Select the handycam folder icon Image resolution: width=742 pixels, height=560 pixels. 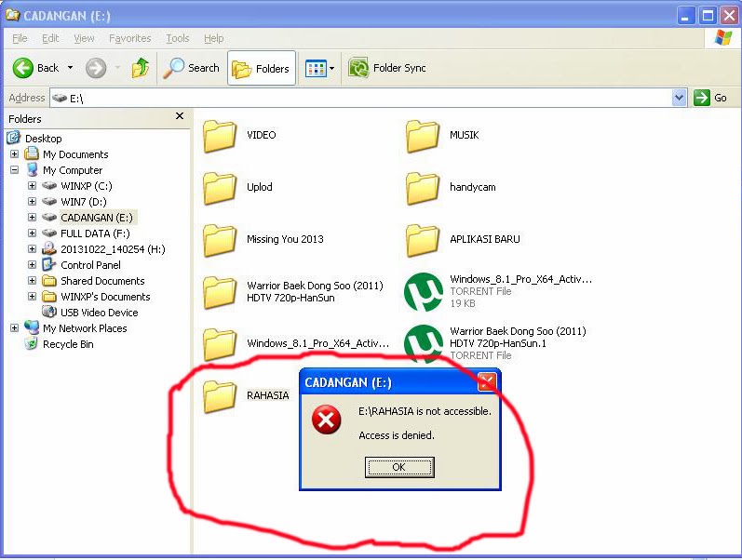(x=422, y=188)
